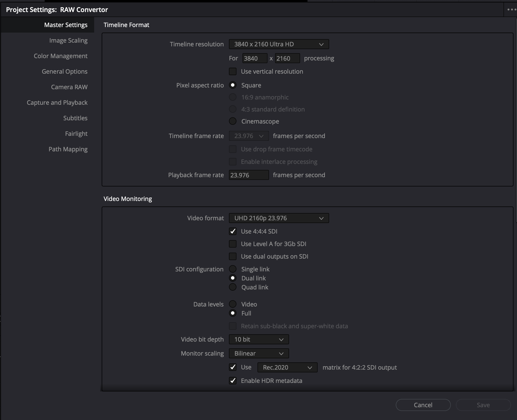Choose Quad link SDI configuration

click(233, 287)
